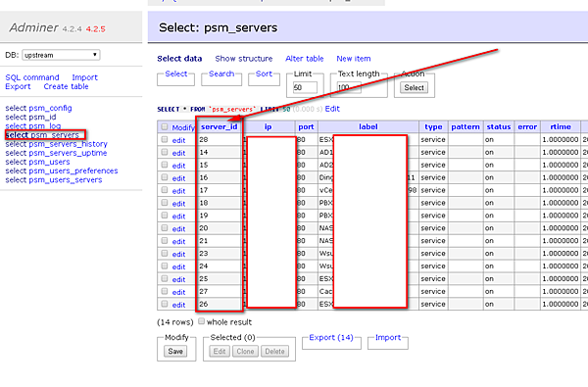The image size is (588, 387).
Task: Check the row checkbox for server_id 16
Action: pos(165,177)
